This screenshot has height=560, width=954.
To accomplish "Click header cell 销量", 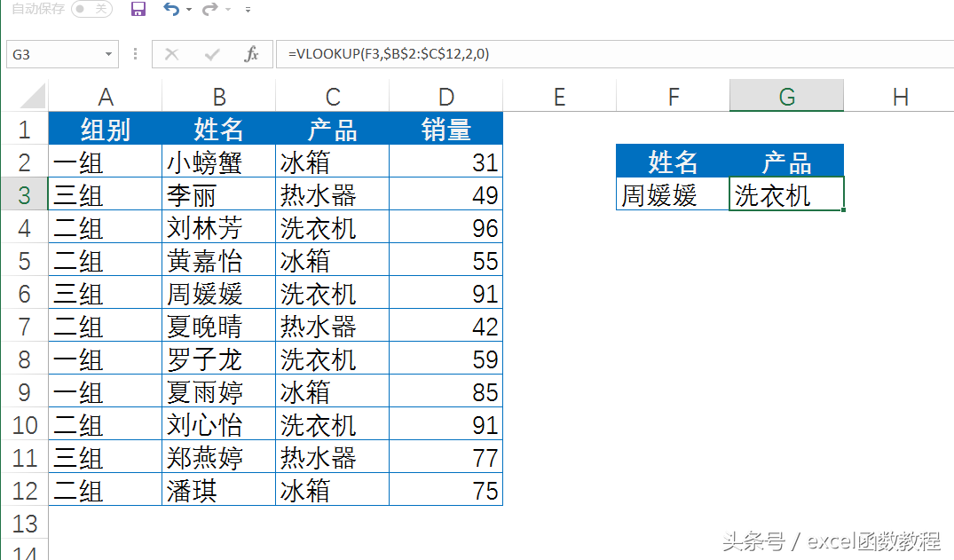I will 446,129.
